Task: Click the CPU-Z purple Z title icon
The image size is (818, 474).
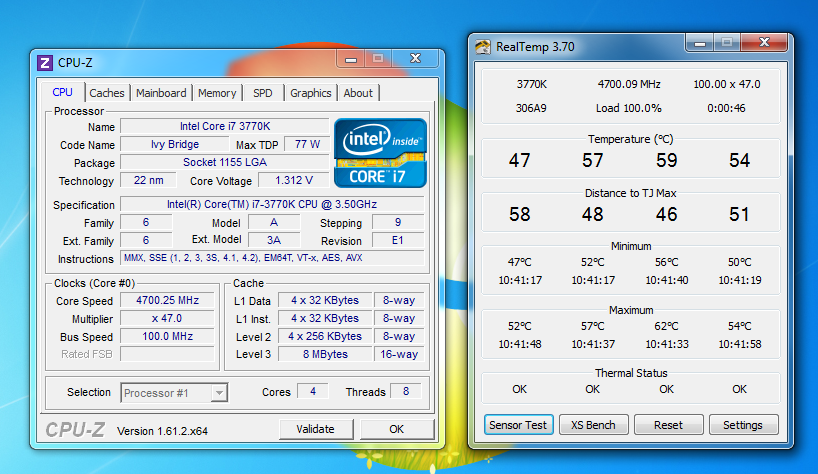Action: pos(45,63)
